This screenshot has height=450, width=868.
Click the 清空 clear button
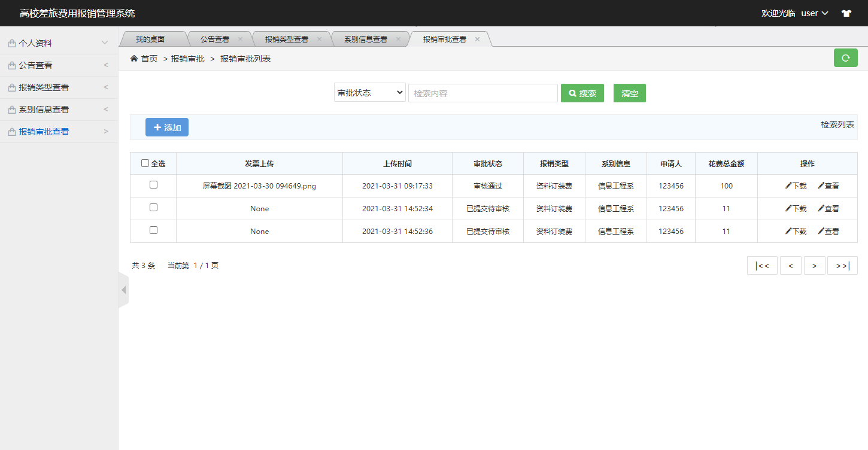pos(629,93)
